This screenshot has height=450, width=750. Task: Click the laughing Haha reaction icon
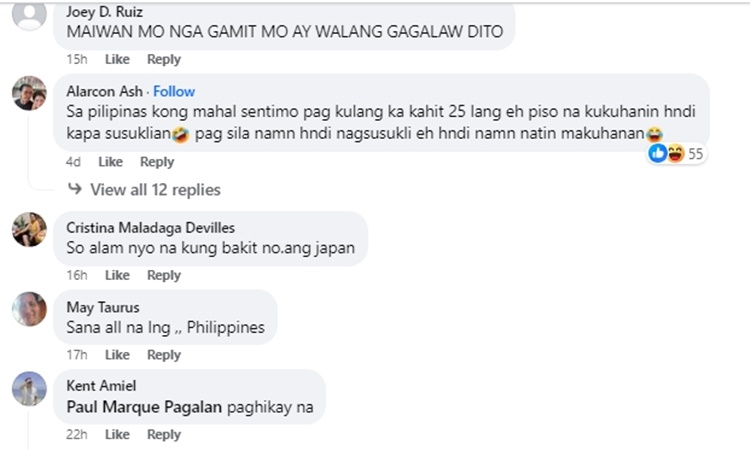[675, 153]
